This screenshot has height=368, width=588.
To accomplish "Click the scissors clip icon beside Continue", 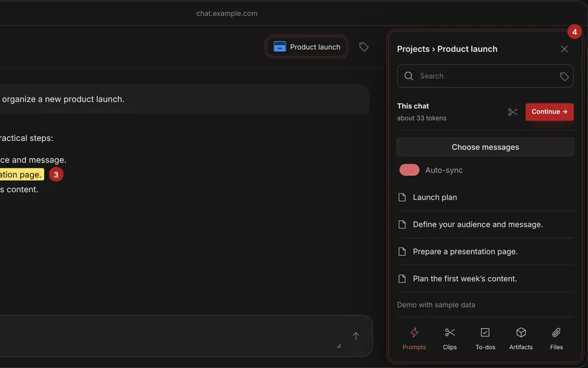I will (512, 112).
